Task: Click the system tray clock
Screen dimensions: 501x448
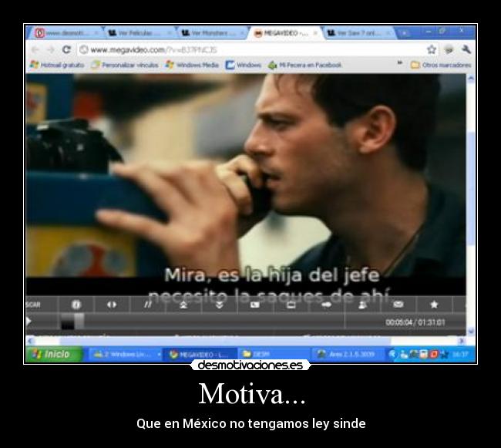Action: coord(460,354)
